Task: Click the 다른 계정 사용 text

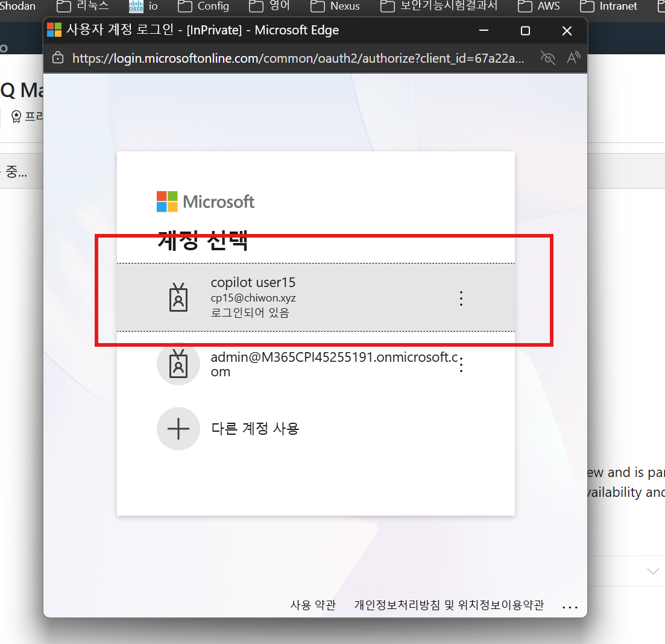Action: click(255, 429)
